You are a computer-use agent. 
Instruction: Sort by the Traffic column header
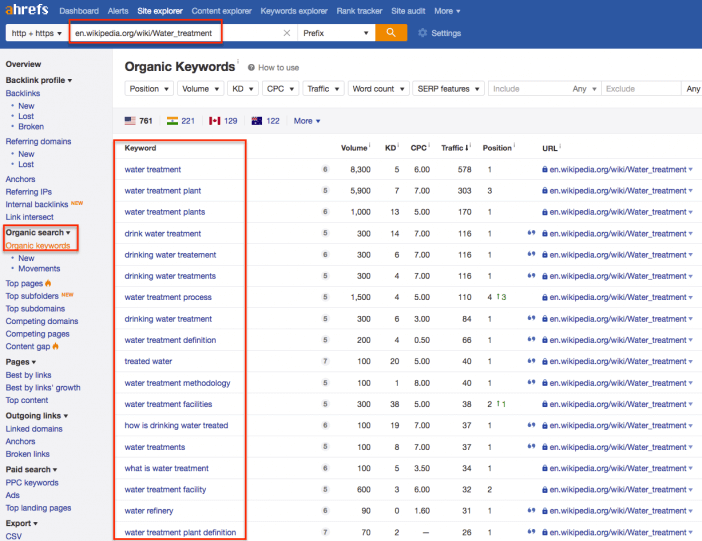pos(454,148)
